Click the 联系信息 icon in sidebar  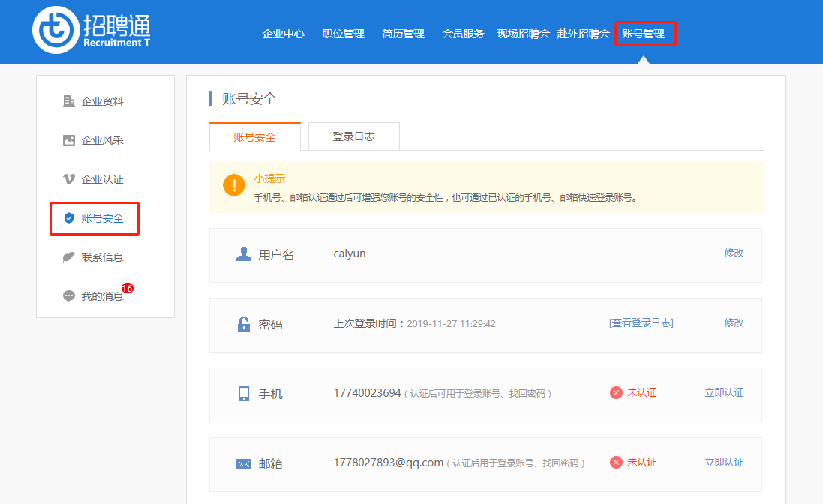[x=69, y=257]
